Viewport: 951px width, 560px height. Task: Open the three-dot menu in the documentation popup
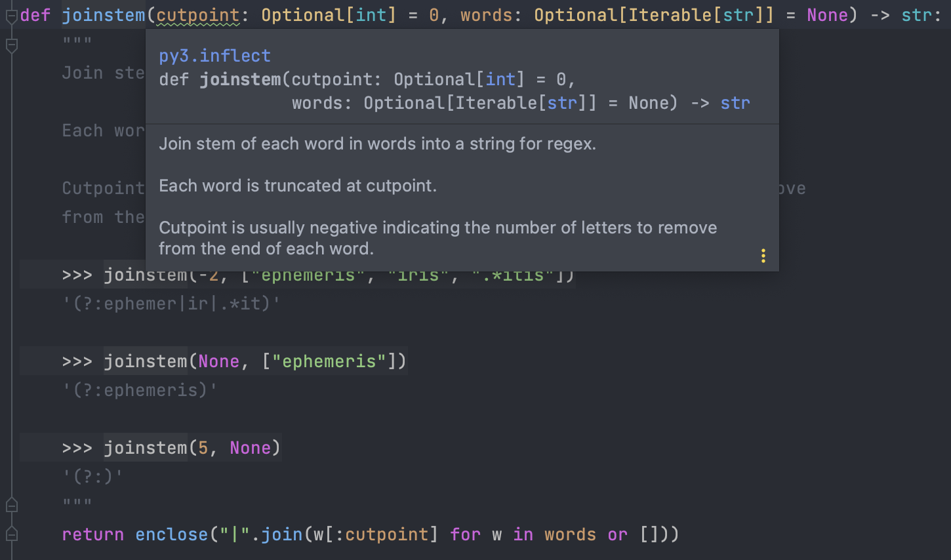(x=763, y=256)
